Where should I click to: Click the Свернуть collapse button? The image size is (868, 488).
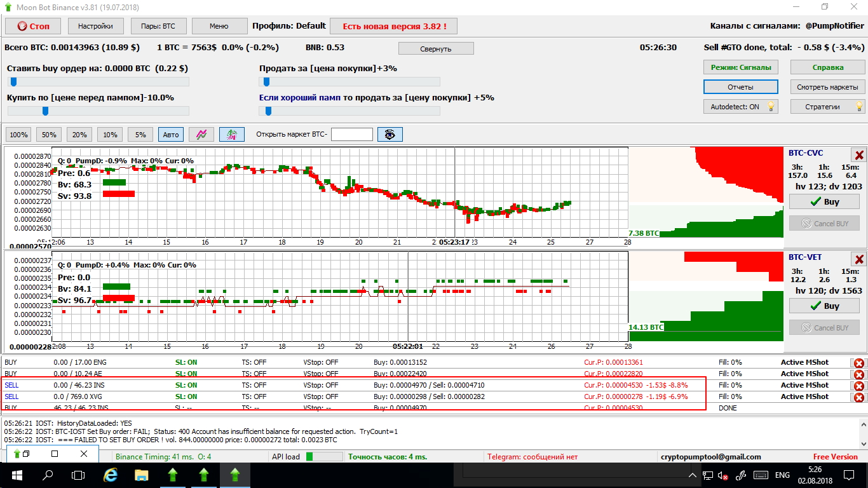click(x=436, y=49)
